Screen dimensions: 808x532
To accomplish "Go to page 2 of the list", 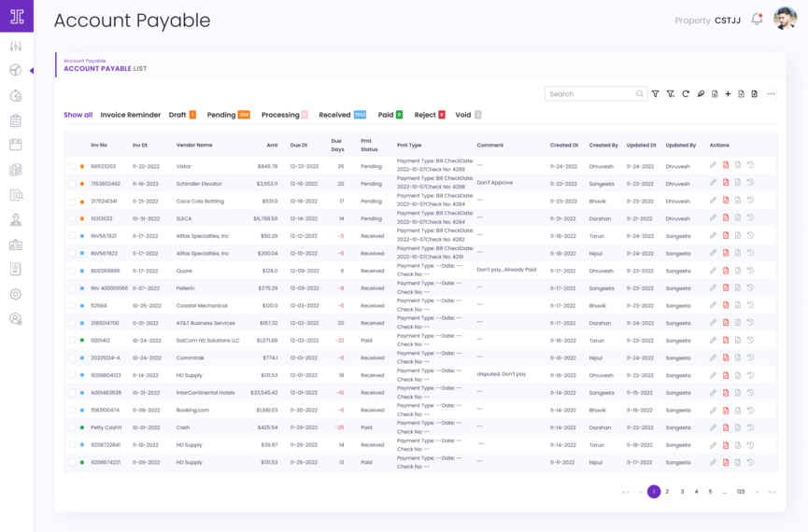I will (x=667, y=492).
